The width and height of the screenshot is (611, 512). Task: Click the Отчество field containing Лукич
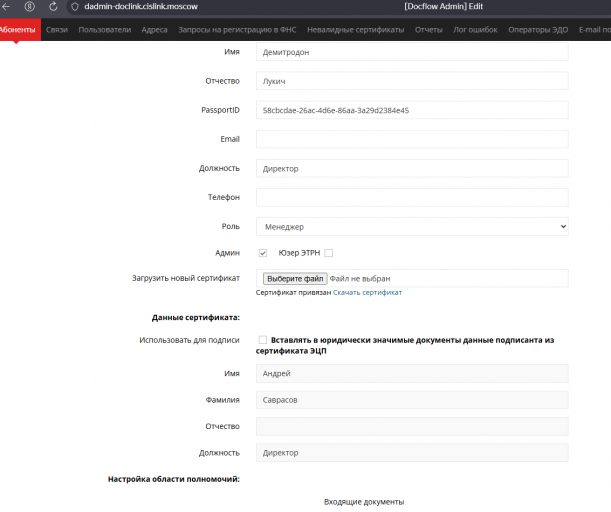(412, 81)
